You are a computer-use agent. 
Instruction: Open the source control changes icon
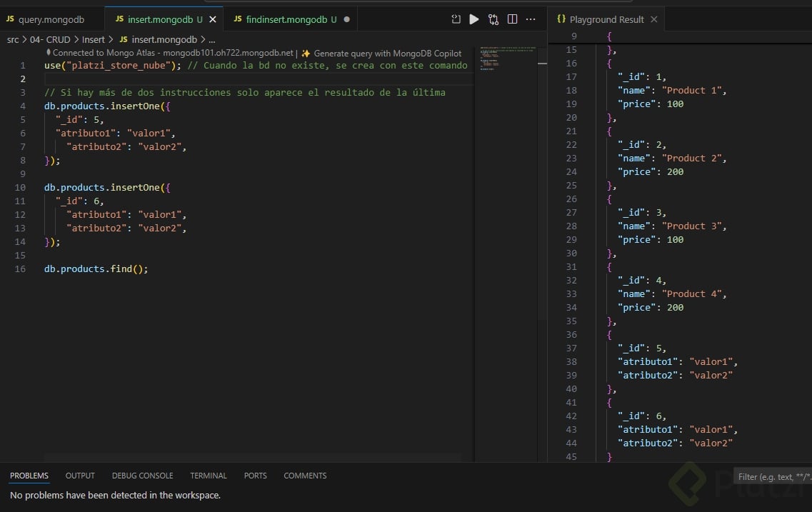point(493,19)
